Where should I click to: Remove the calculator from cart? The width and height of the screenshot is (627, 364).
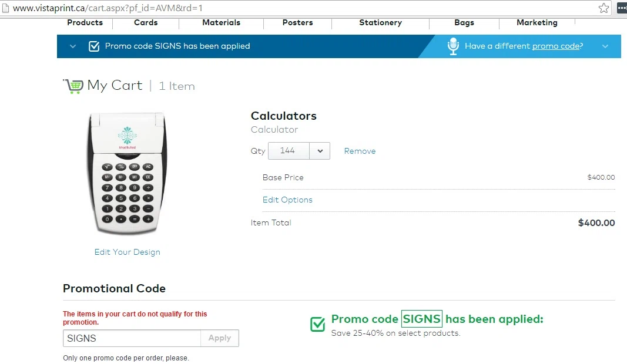[x=360, y=151]
